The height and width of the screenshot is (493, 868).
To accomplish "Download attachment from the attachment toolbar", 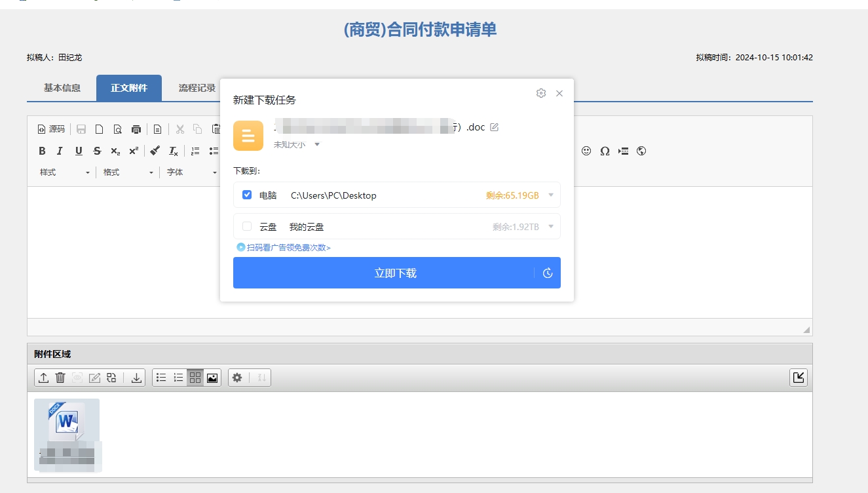I will pos(136,378).
